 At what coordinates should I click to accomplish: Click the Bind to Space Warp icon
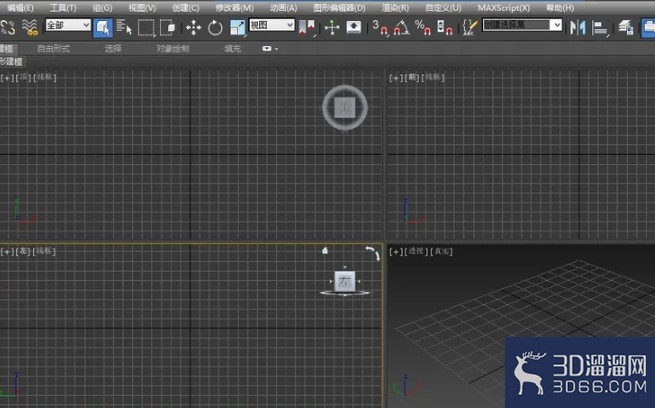point(30,27)
